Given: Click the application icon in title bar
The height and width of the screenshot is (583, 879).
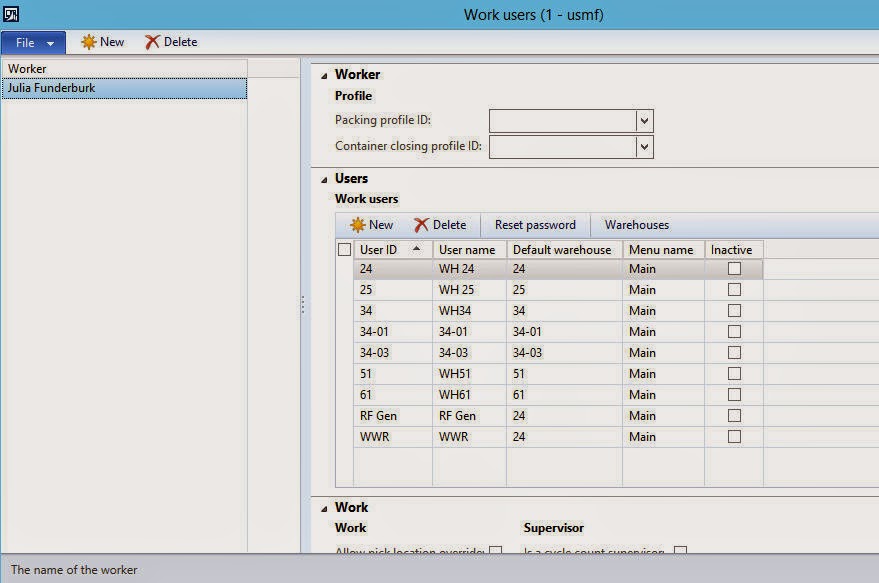Looking at the screenshot, I should [11, 14].
